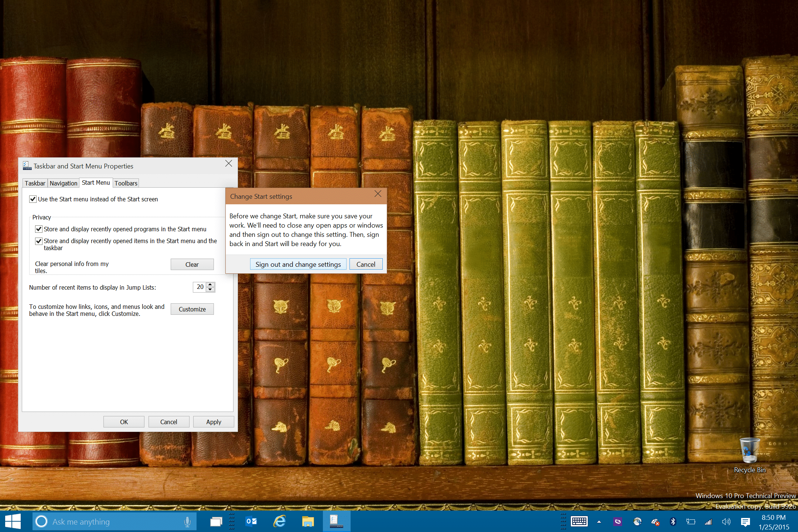Click the globe sync tray icon
Viewport: 798px width, 532px height.
[637, 522]
